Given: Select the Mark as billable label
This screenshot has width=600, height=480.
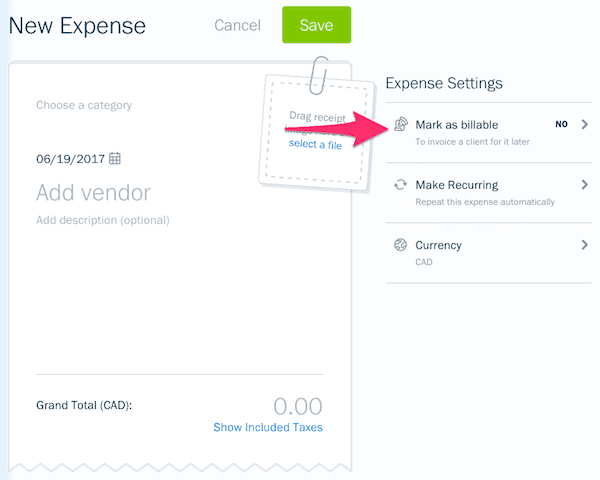Looking at the screenshot, I should pyautogui.click(x=456, y=125).
